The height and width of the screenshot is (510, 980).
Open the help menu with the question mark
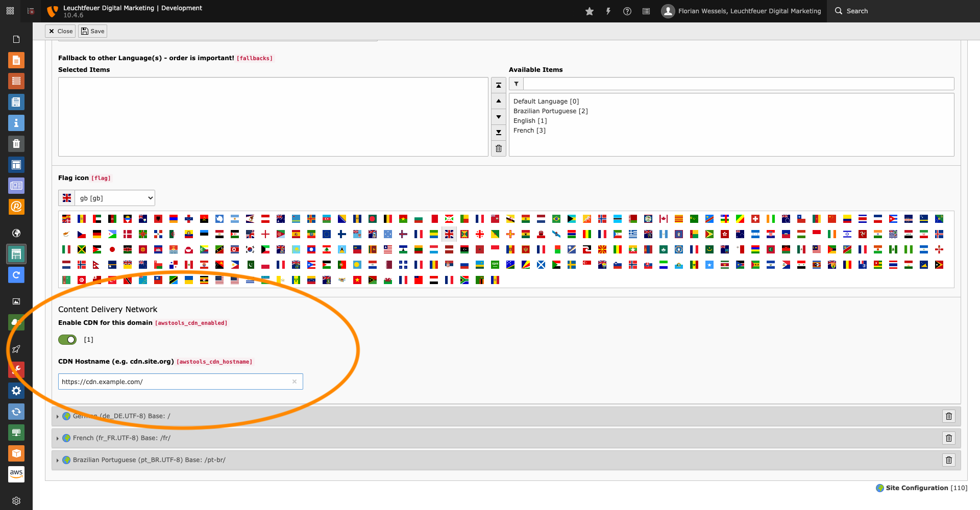coord(627,11)
